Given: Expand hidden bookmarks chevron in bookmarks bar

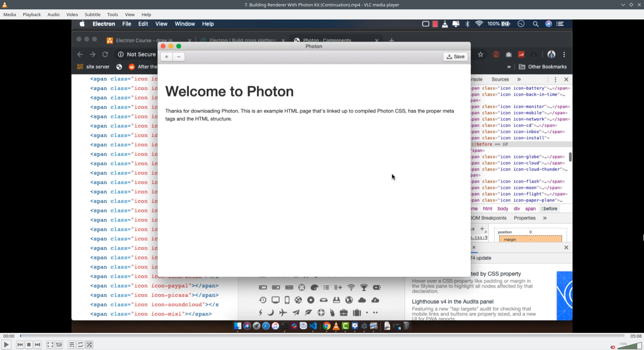Looking at the screenshot, I should coord(509,67).
